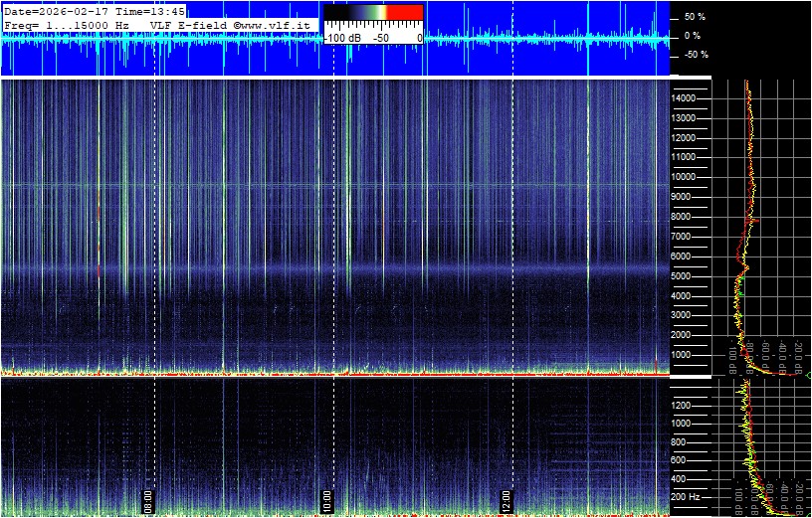
Task: Click the color gradient scale bar
Action: tap(373, 12)
